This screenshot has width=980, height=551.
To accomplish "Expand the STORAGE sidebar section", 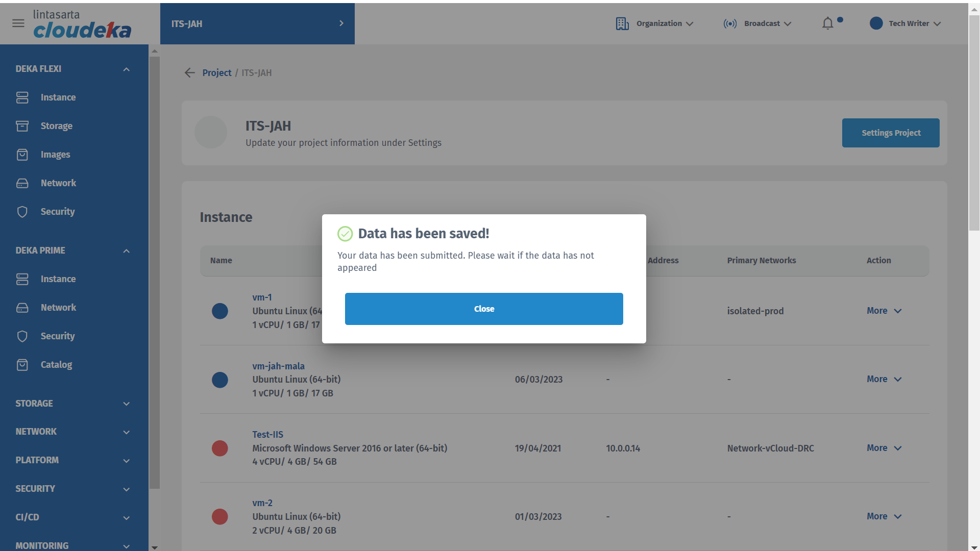I will coord(126,404).
